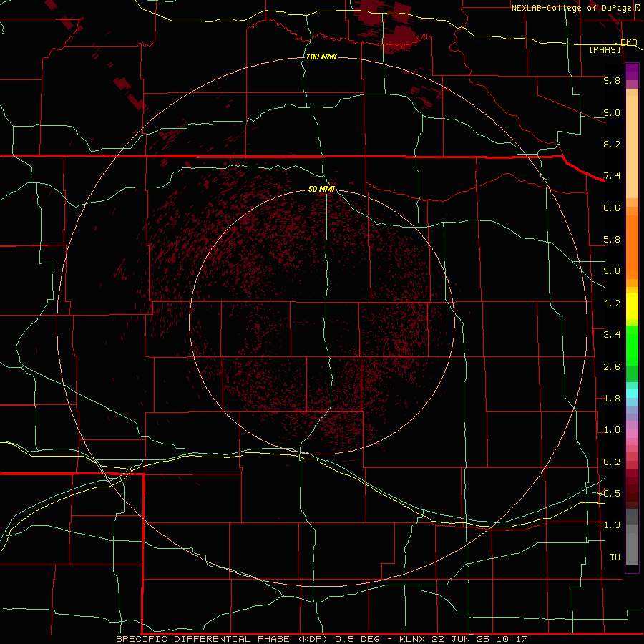Click the 1.0 scale value
Image resolution: width=644 pixels, height=644 pixels.
[x=612, y=430]
